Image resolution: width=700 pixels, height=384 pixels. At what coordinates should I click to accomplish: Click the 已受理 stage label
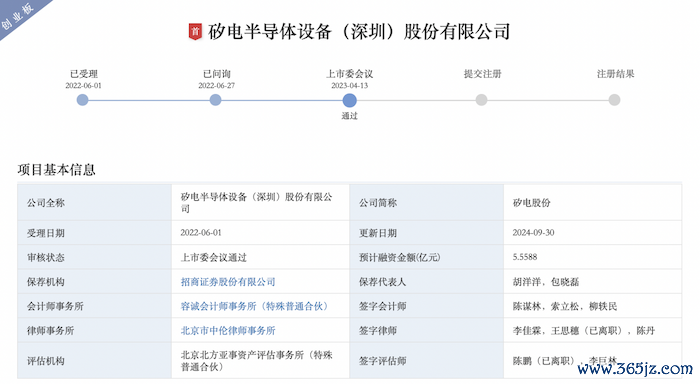(x=83, y=74)
